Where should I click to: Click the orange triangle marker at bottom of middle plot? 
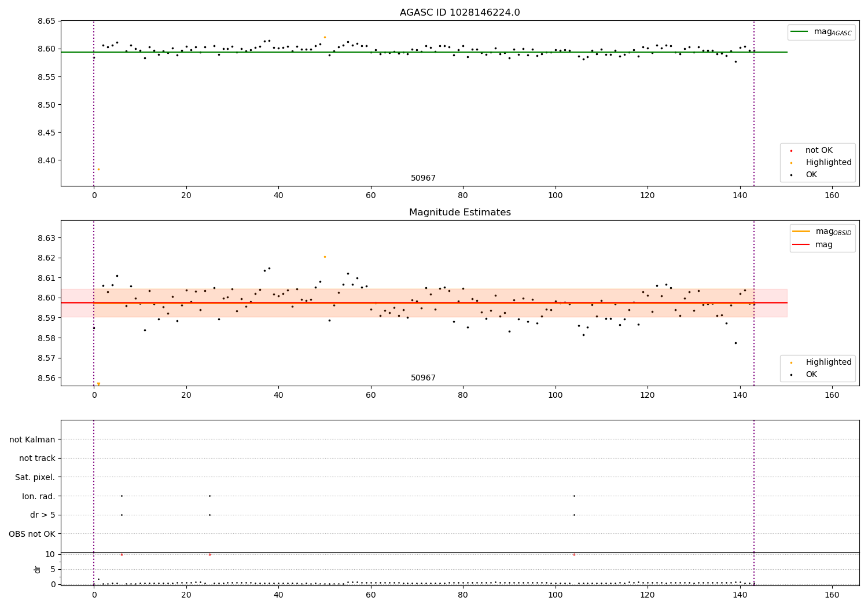coord(98,383)
